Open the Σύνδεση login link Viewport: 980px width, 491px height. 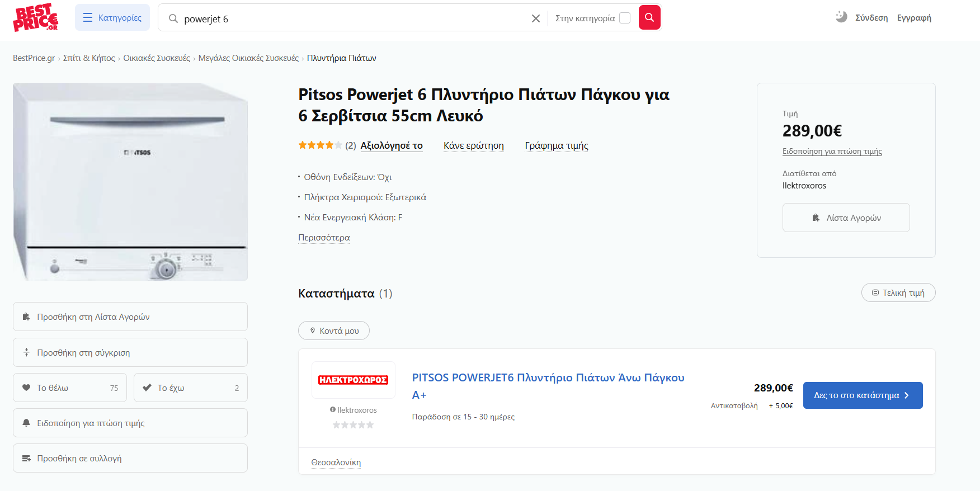pos(871,18)
